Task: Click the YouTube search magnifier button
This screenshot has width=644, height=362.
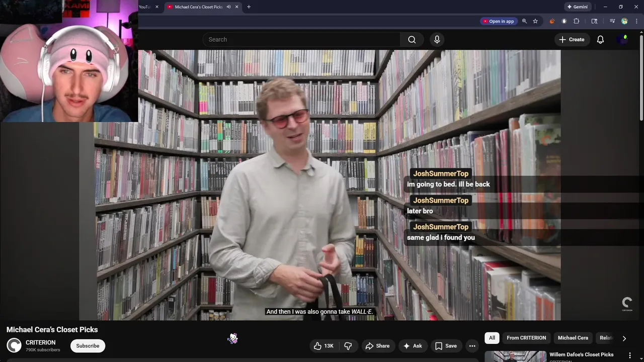Action: pos(412,40)
